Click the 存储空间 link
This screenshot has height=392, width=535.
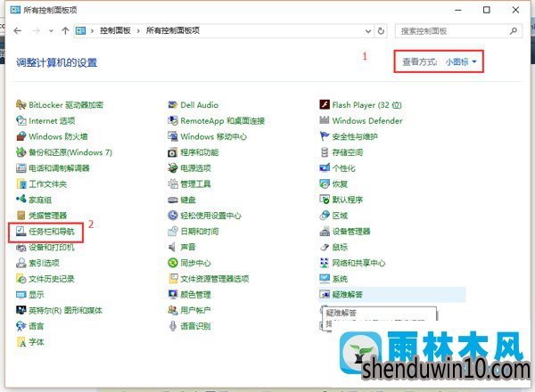click(348, 152)
